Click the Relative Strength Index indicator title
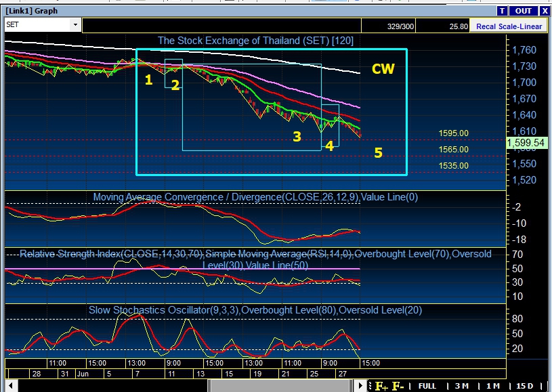The height and width of the screenshot is (392, 552). (x=255, y=259)
